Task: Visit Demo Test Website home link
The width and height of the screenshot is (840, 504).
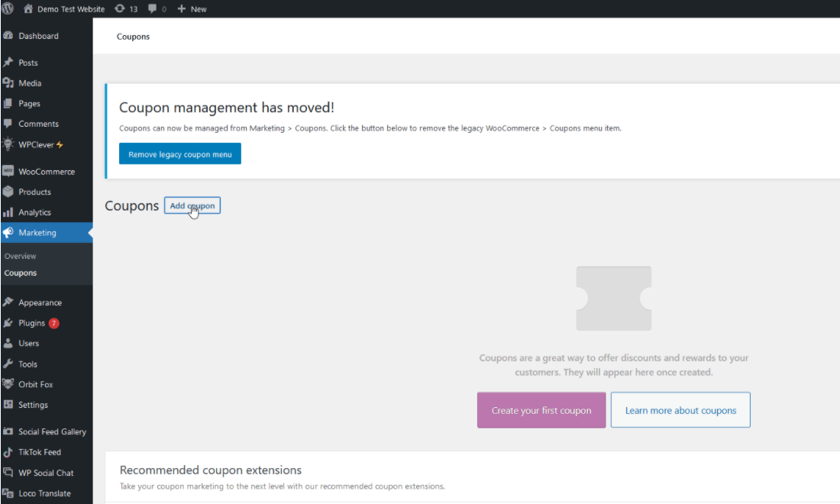Action: (70, 9)
